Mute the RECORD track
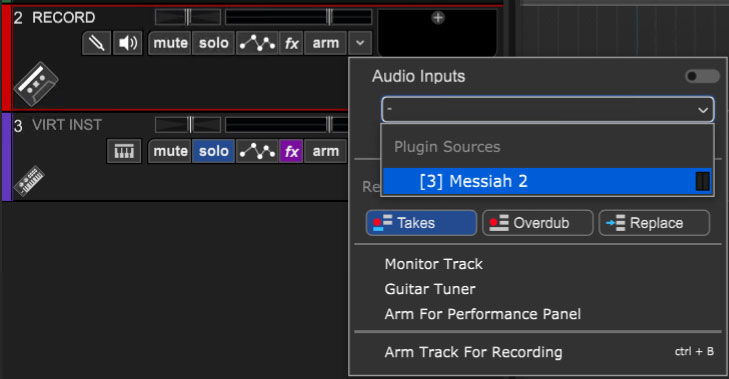The width and height of the screenshot is (729, 379). point(170,43)
